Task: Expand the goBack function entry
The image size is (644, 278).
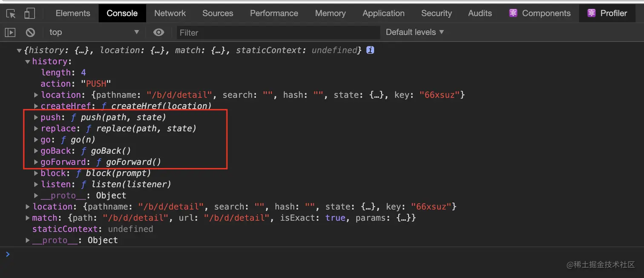Action: 36,151
